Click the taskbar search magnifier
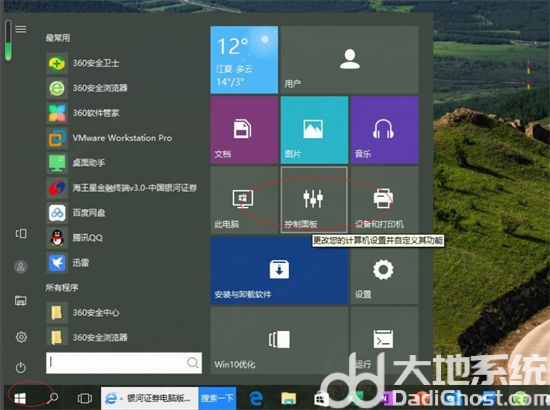Screen dimensions: 550x410 [53, 398]
